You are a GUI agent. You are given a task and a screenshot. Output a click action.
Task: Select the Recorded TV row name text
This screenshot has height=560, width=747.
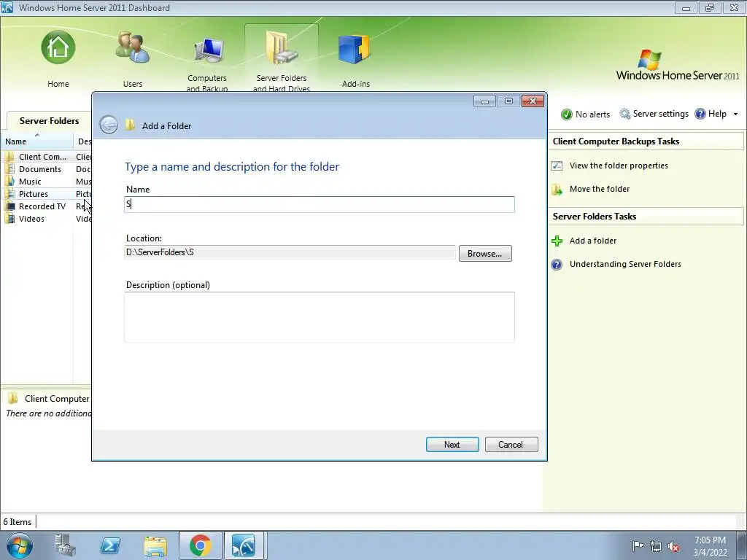[x=42, y=206]
